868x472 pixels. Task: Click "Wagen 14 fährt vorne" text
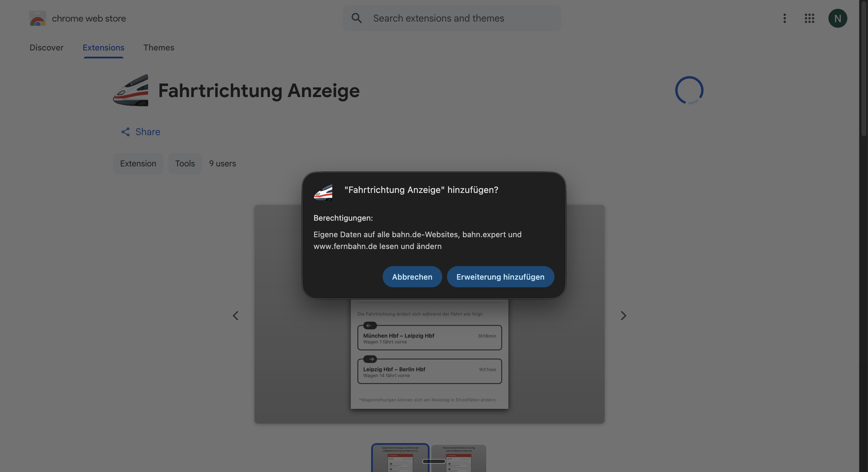tap(386, 376)
